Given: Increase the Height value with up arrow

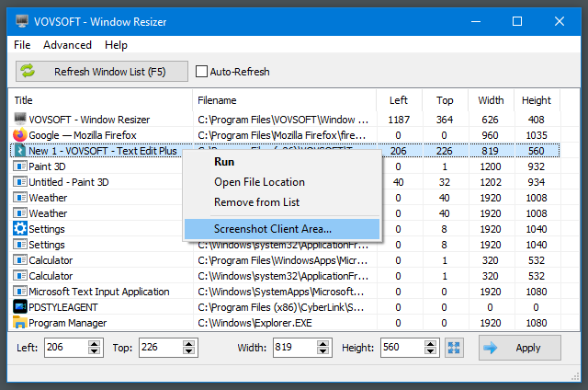Looking at the screenshot, I should tap(430, 343).
